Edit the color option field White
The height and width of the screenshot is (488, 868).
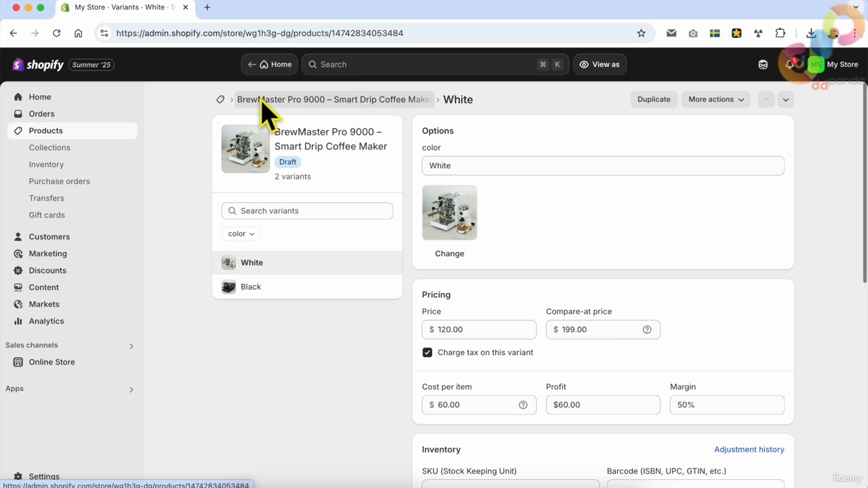pos(603,165)
